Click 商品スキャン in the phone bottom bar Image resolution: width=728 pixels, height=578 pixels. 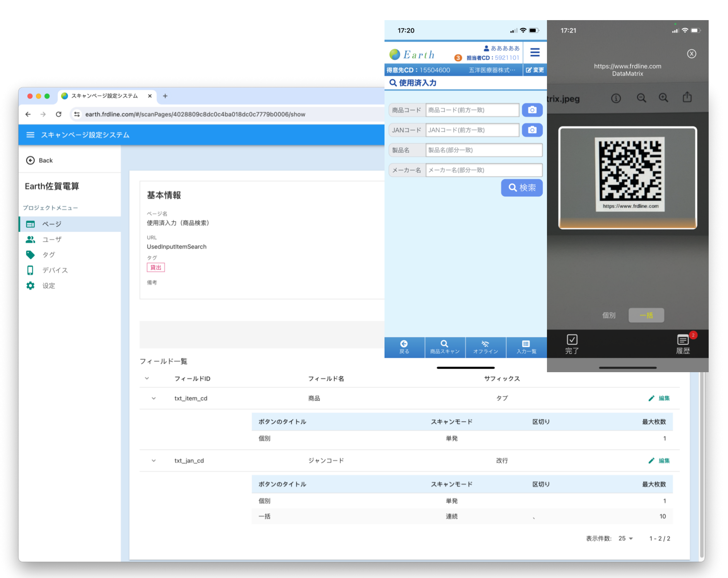445,347
